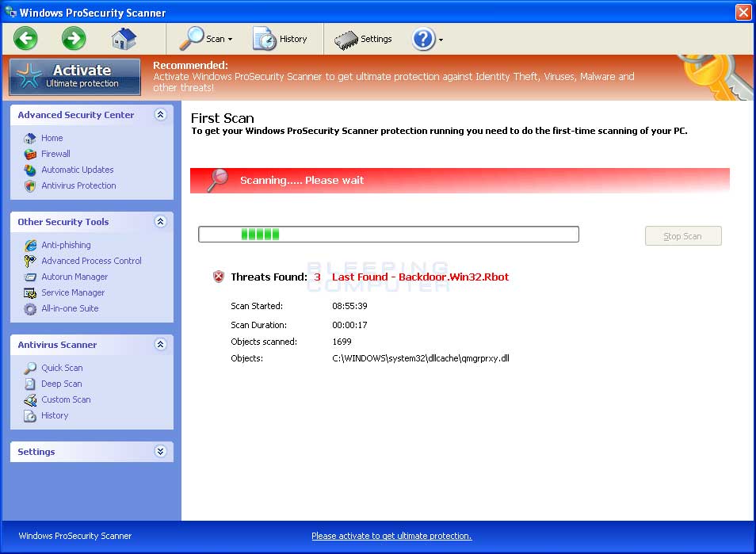Click the Scan Started time 08:55:39

pyautogui.click(x=349, y=306)
